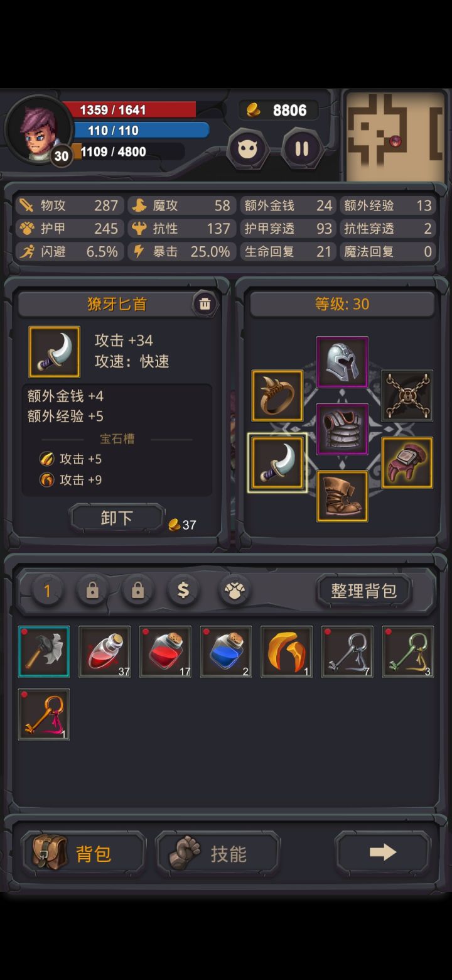This screenshot has width=452, height=980.
Task: Tap the first locked backpack page
Action: coord(92,591)
